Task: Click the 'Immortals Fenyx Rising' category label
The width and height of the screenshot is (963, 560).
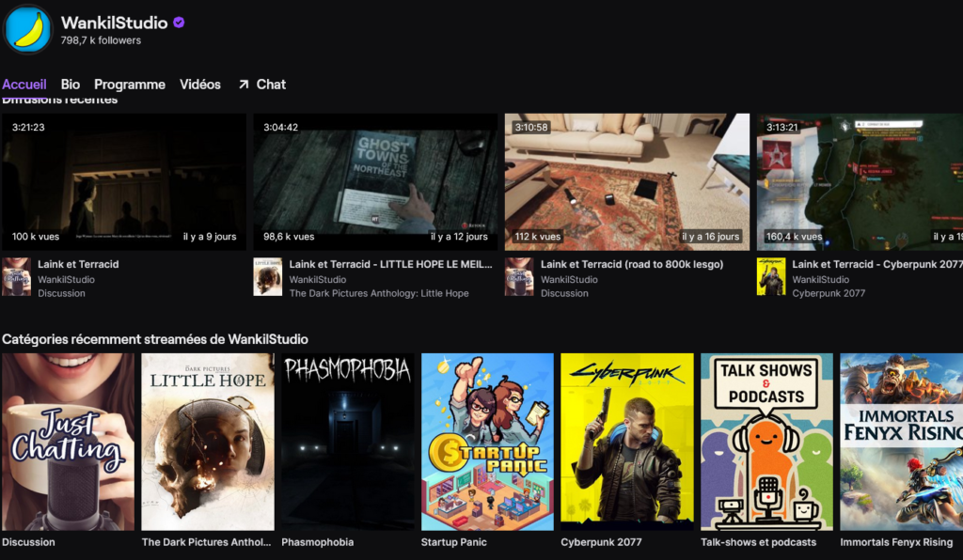Action: tap(896, 542)
